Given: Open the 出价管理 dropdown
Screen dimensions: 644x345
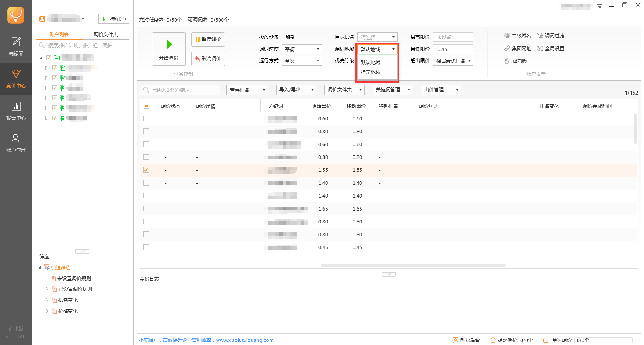Looking at the screenshot, I should 441,90.
